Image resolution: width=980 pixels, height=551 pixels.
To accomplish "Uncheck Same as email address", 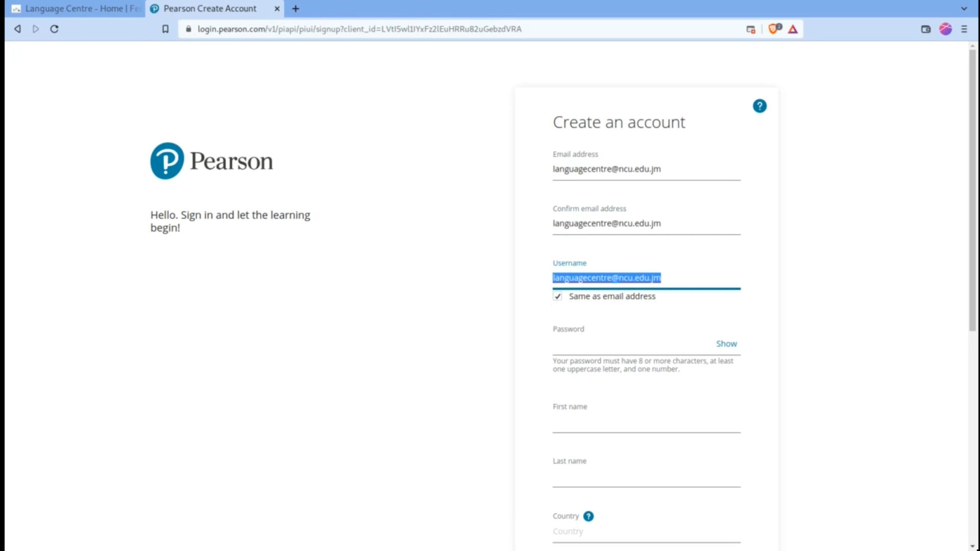I will [x=557, y=296].
